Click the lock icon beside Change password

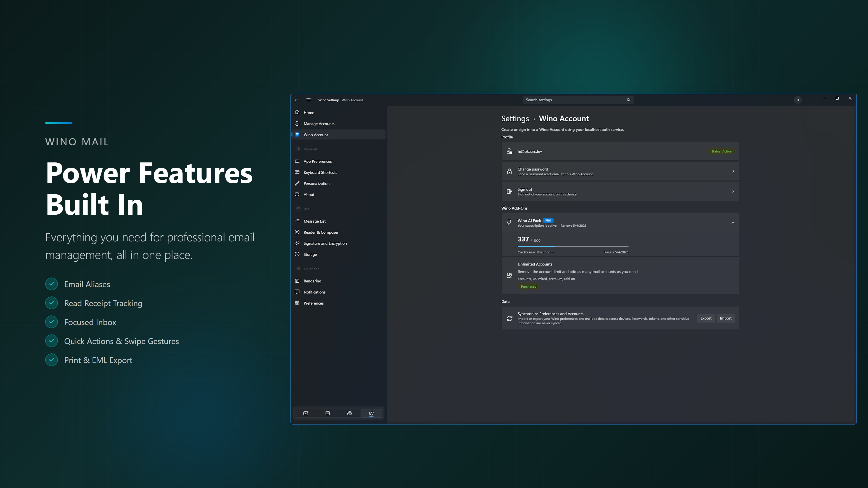click(x=509, y=171)
